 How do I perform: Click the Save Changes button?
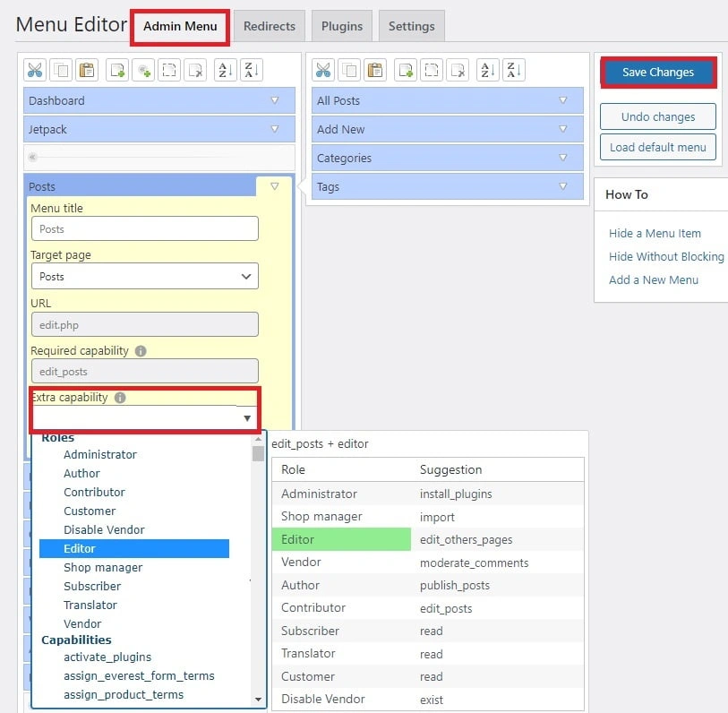point(658,73)
